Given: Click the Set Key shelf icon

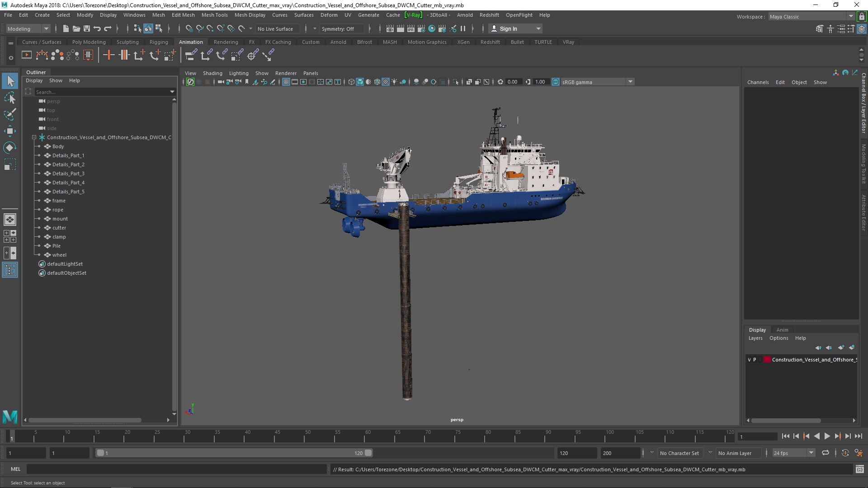Looking at the screenshot, I should (108, 55).
